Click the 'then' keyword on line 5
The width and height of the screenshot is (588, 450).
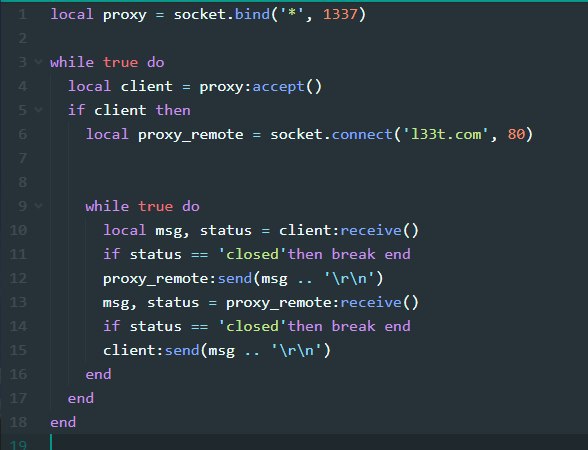click(x=173, y=110)
